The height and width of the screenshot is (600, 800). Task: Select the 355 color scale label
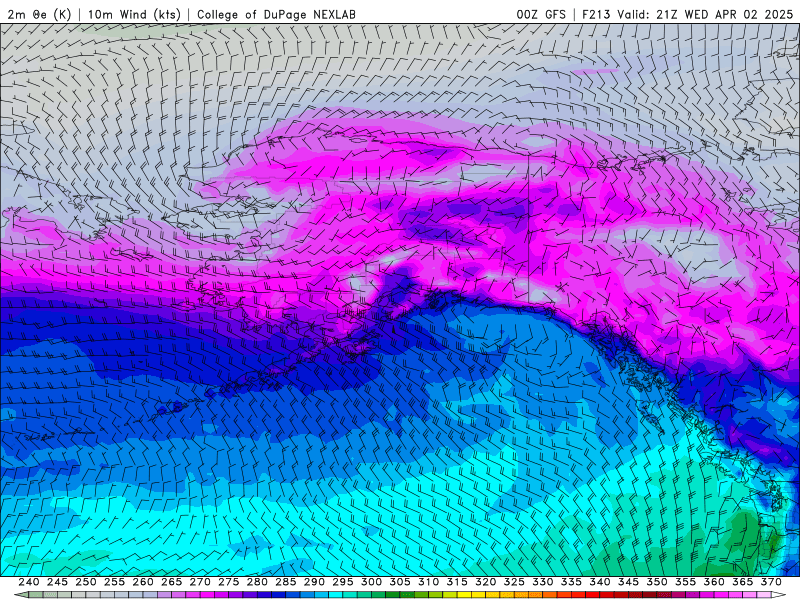(686, 582)
